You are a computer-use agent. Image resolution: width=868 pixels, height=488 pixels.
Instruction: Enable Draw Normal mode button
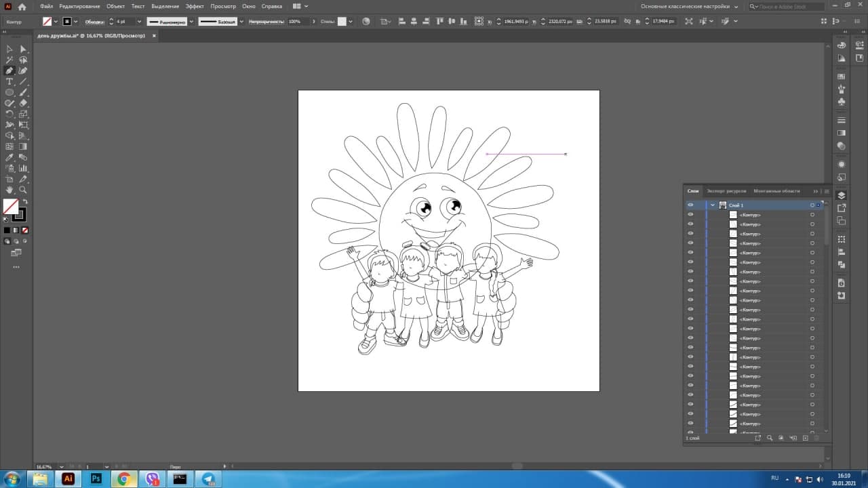tap(7, 241)
